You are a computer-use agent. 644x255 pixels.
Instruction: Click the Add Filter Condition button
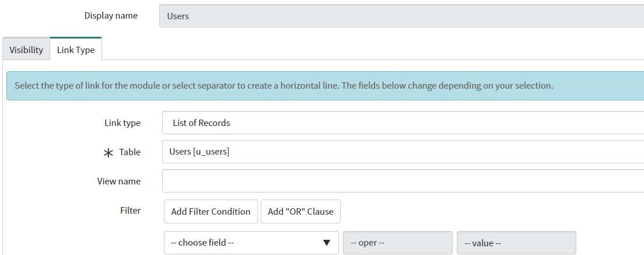click(211, 211)
